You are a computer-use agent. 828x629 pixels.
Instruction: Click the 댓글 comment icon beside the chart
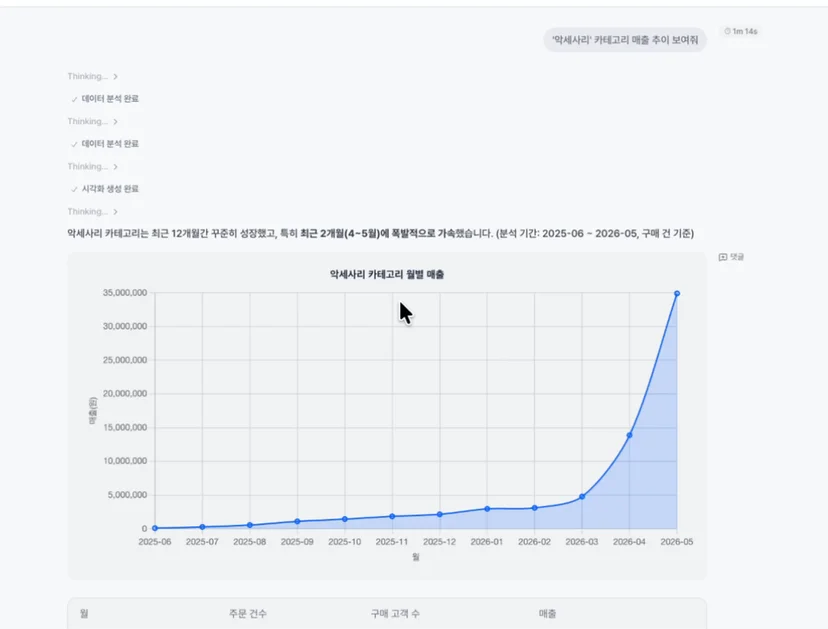click(723, 257)
